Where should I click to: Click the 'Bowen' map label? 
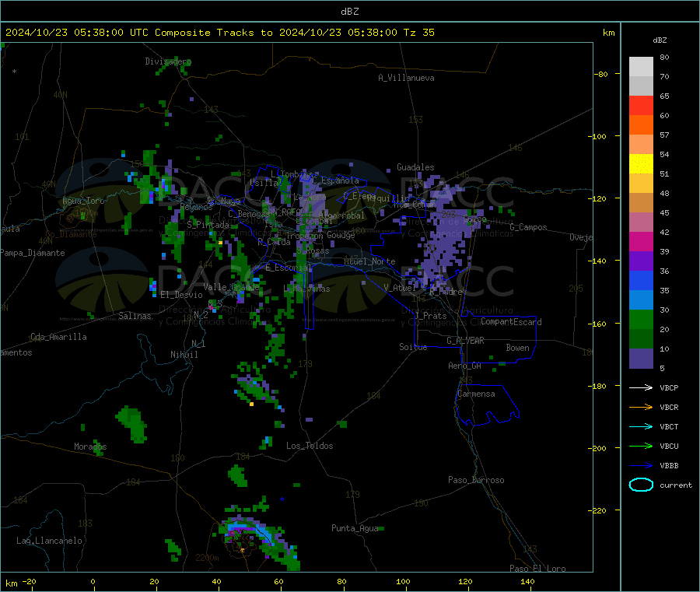pos(517,347)
